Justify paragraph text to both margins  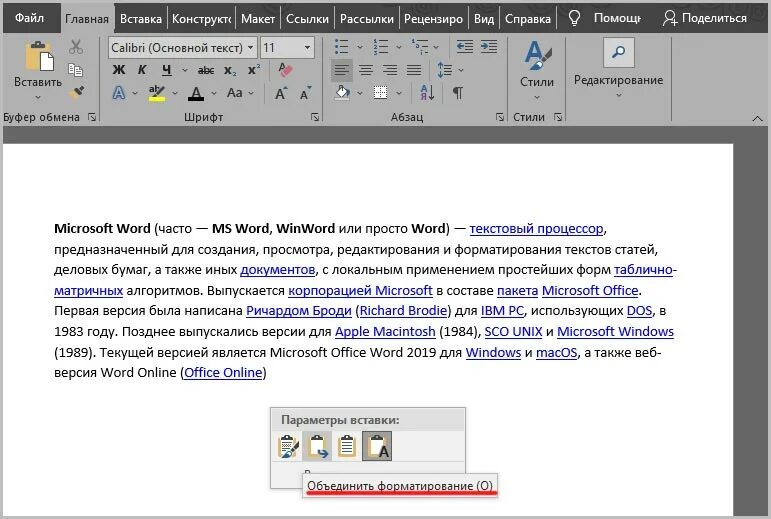click(414, 70)
